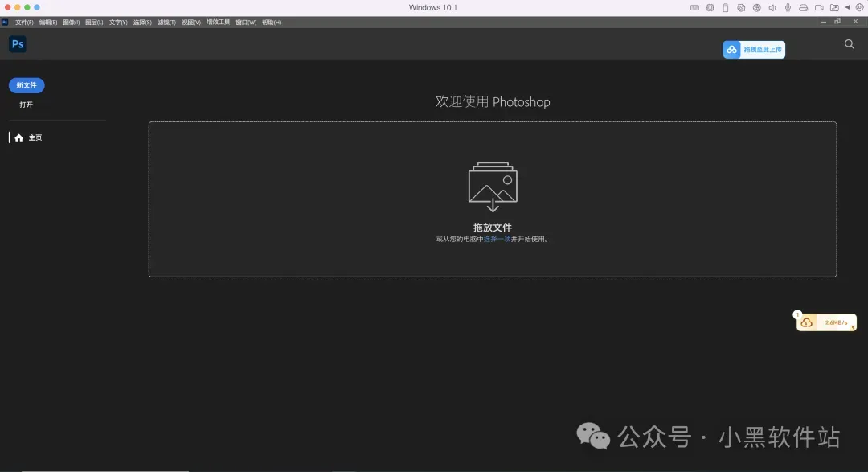This screenshot has height=472, width=868.
Task: Click the macOS green fullscreen window dot
Action: [x=27, y=7]
